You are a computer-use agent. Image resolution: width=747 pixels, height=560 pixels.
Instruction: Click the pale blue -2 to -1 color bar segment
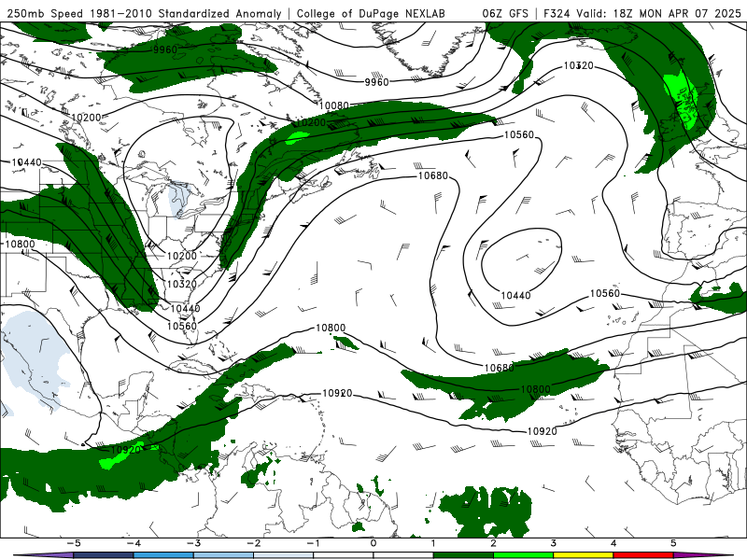284,555
